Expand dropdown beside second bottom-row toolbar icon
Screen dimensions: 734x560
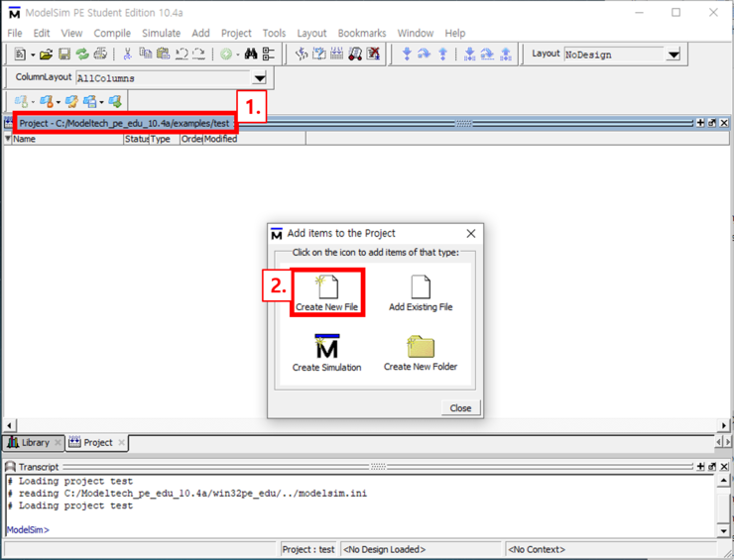coord(59,101)
